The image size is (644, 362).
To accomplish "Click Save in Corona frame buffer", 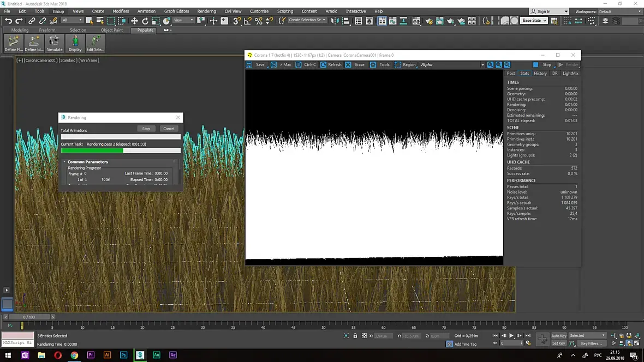I will [255, 65].
